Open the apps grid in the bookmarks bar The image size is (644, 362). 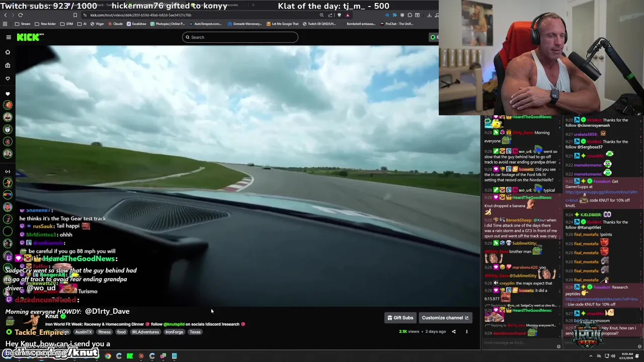tap(5, 24)
